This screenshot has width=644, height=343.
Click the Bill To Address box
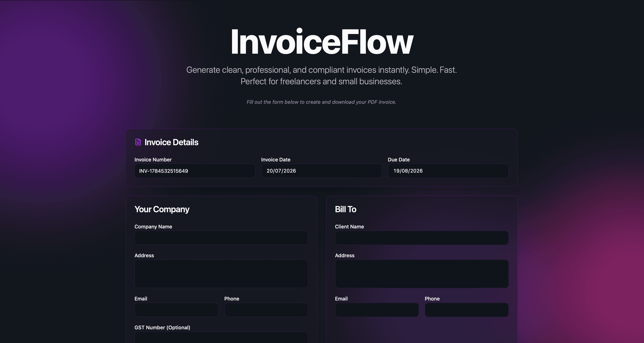tap(422, 274)
